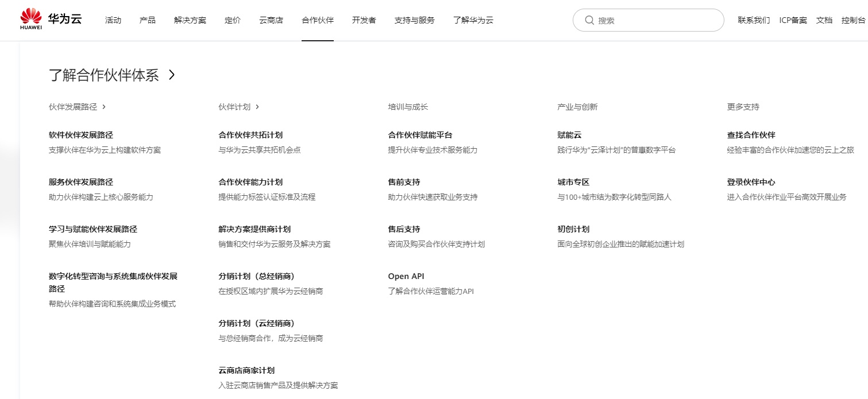Open 了解合作伙伴体系 heading link

pyautogui.click(x=104, y=75)
